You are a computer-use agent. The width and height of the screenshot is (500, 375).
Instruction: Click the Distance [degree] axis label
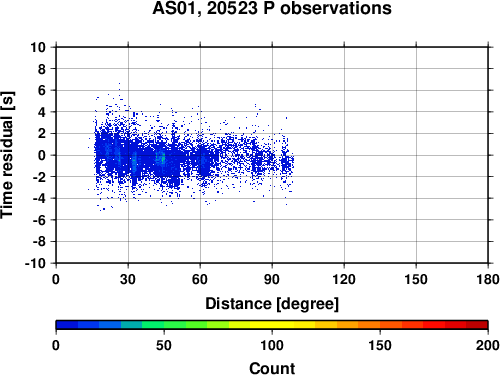[272, 304]
